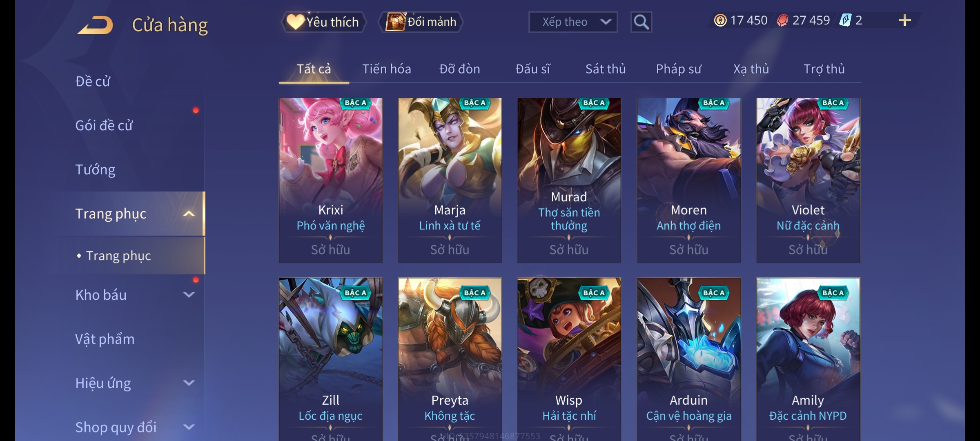The height and width of the screenshot is (441, 980).
Task: Select Krixi Phó văn nghệ skin card
Action: (x=331, y=180)
